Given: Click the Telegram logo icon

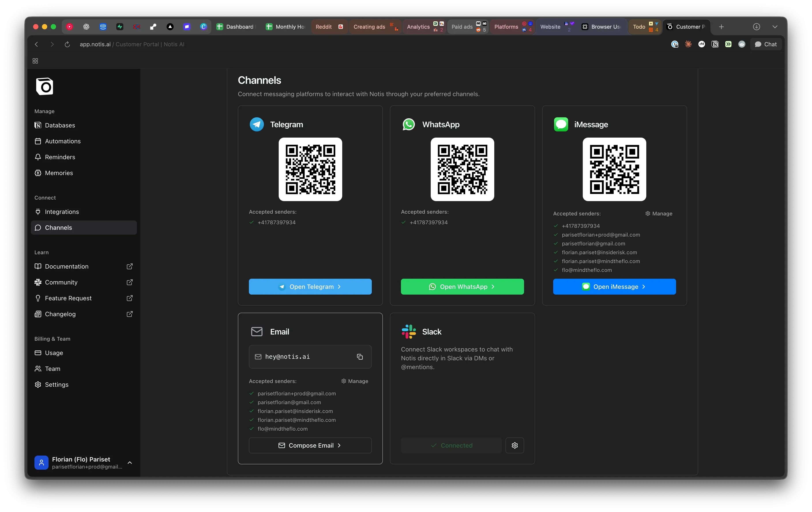Looking at the screenshot, I should click(x=257, y=124).
